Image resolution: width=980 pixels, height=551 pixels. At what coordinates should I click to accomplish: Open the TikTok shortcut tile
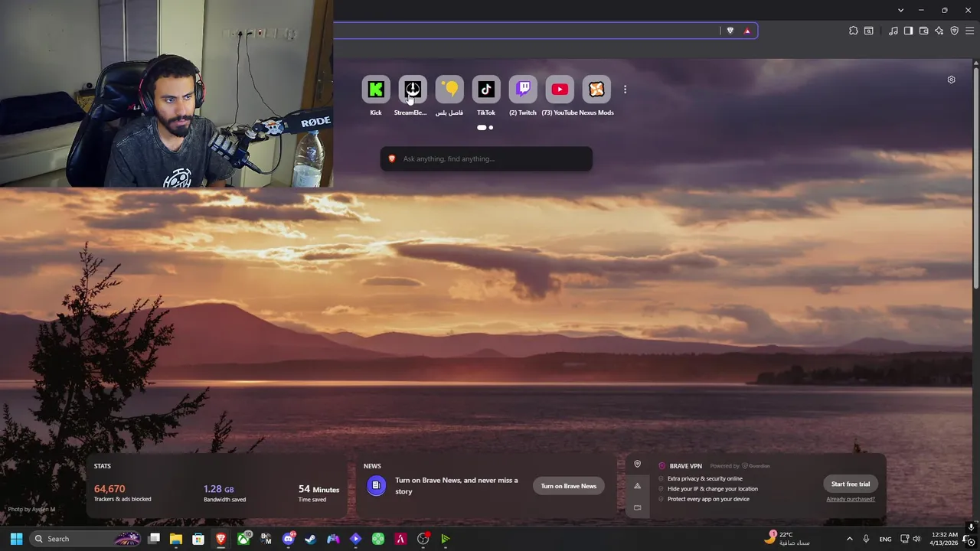[x=486, y=90]
